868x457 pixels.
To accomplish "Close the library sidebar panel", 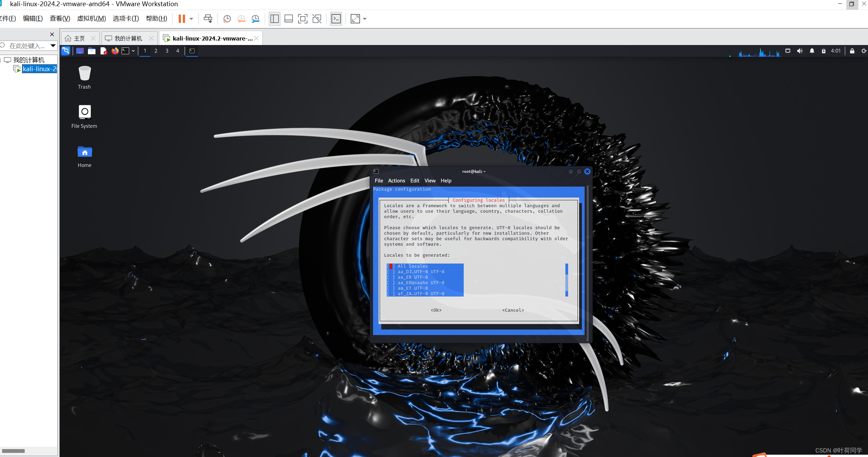I will click(x=52, y=34).
